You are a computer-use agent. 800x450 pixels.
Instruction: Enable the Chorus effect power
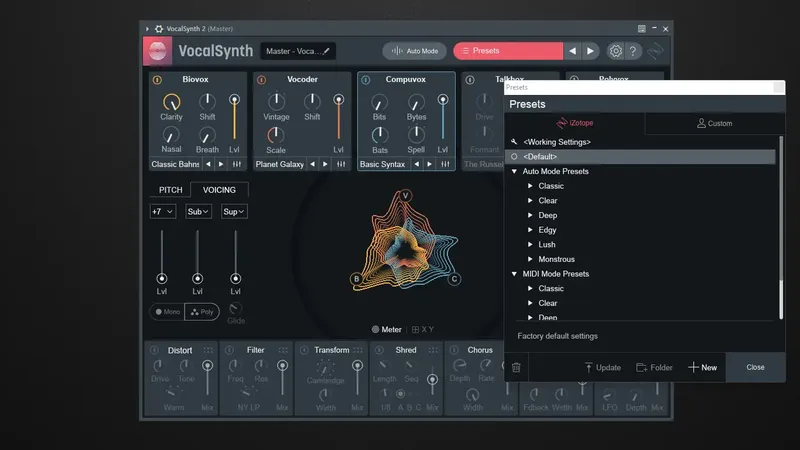click(454, 350)
